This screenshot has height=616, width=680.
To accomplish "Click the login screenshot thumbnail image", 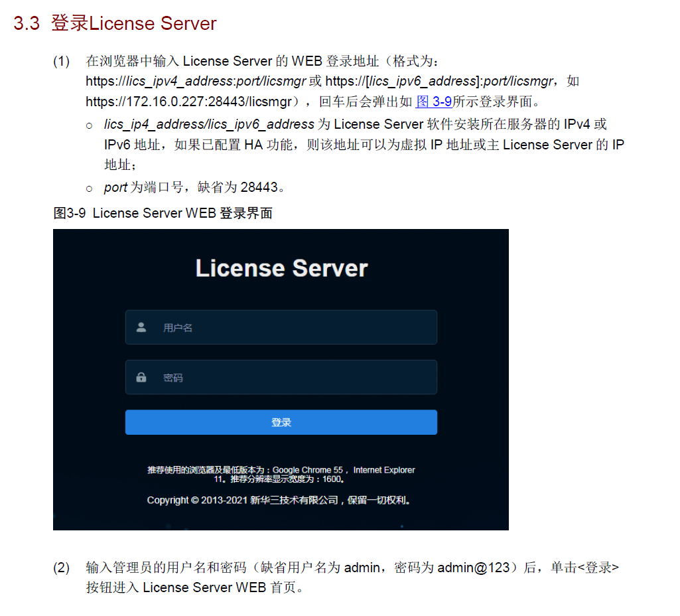I will point(281,380).
